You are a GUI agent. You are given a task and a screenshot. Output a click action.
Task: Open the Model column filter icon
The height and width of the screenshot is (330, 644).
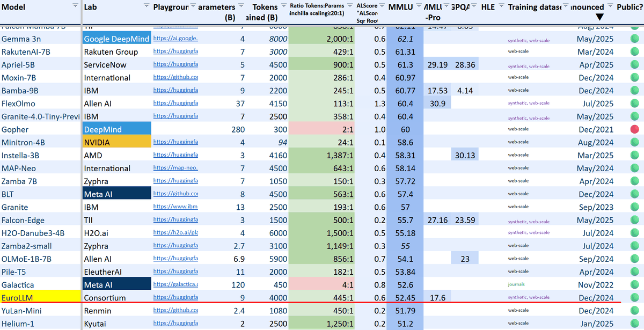point(75,5)
